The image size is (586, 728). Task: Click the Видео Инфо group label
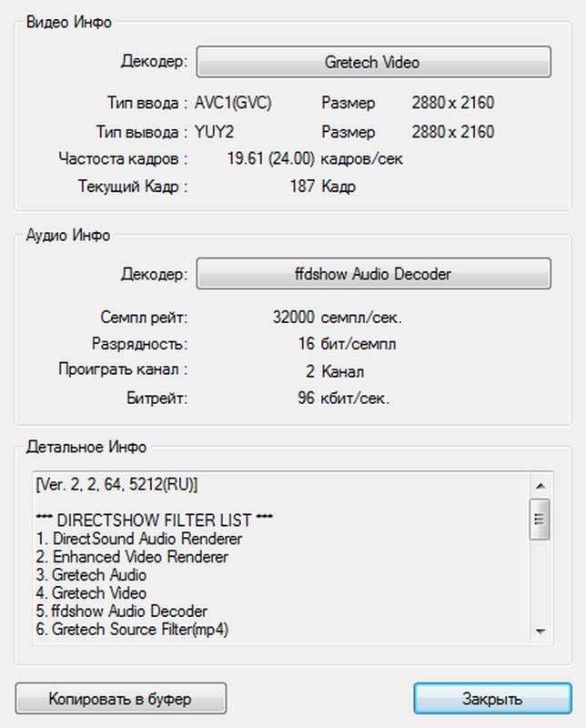(x=69, y=22)
